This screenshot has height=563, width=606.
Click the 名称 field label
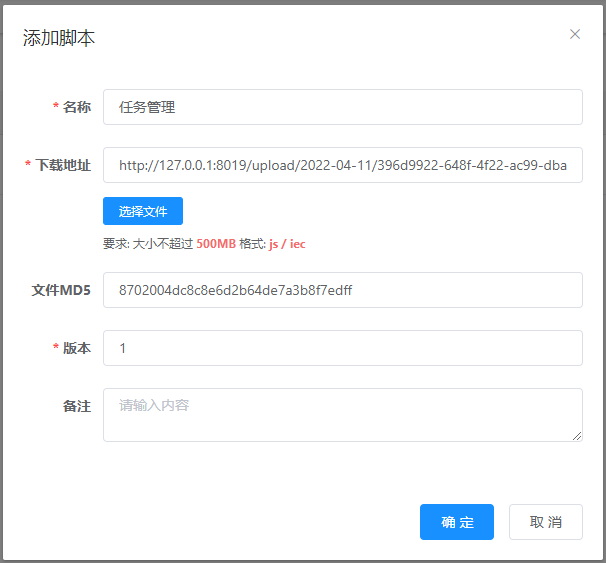[77, 107]
